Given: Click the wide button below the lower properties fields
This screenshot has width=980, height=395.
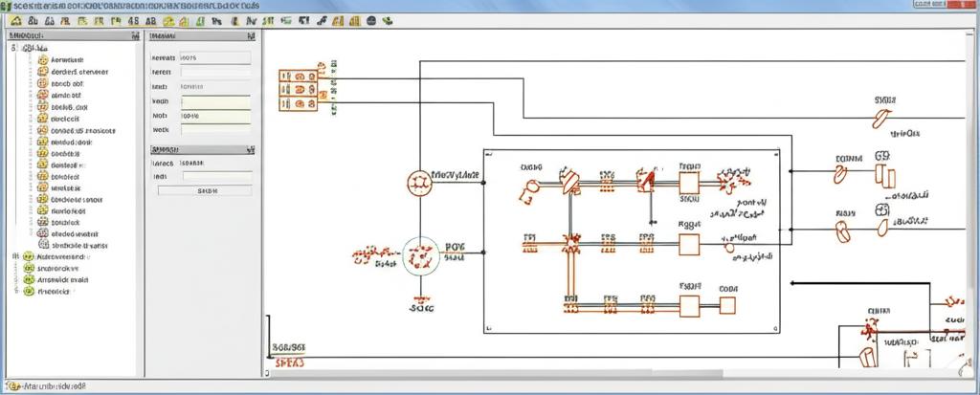Looking at the screenshot, I should pos(205,190).
